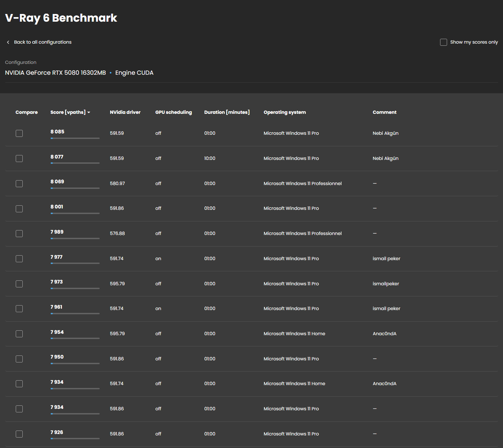Click AnacOndA comment in the 7 954 row

(385, 333)
